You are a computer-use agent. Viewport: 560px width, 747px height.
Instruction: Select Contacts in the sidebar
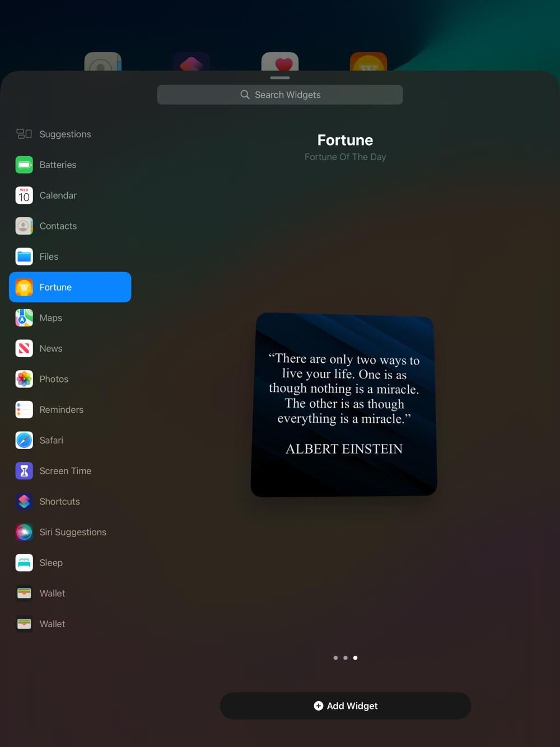[x=70, y=226]
